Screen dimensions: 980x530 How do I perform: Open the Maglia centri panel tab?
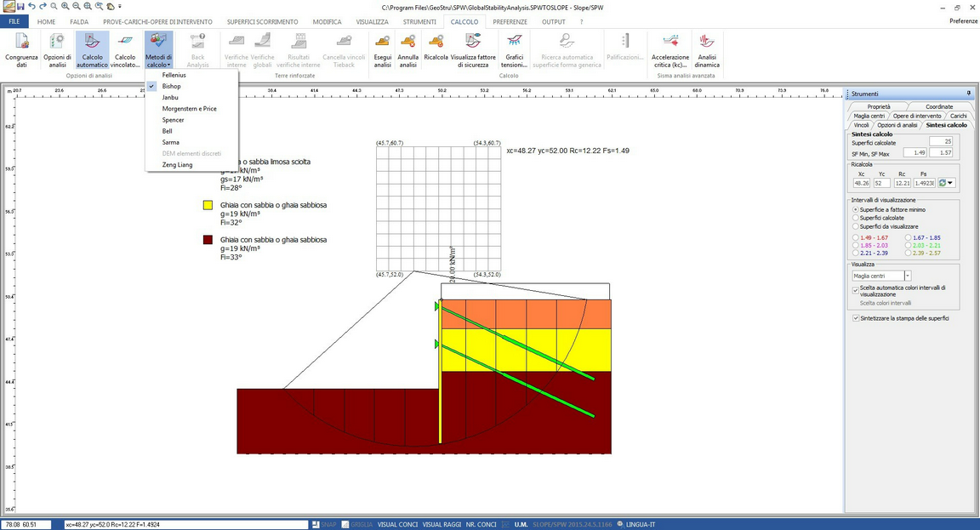869,116
